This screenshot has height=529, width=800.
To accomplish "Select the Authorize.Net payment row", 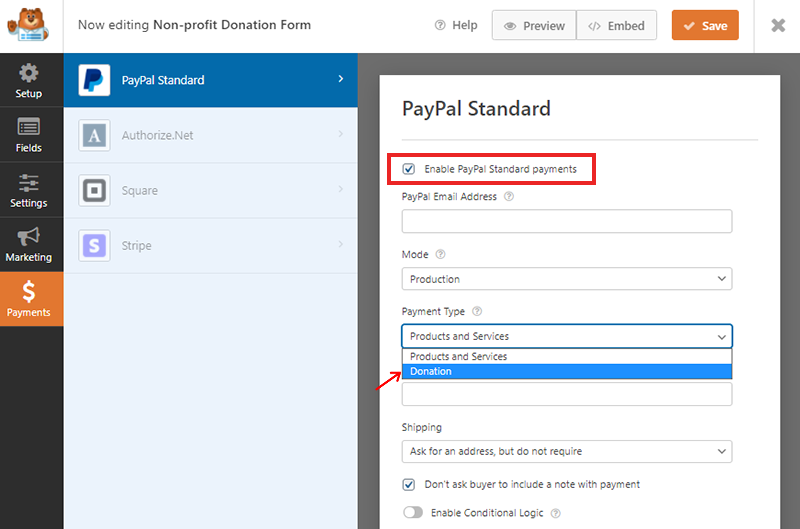I will 211,135.
